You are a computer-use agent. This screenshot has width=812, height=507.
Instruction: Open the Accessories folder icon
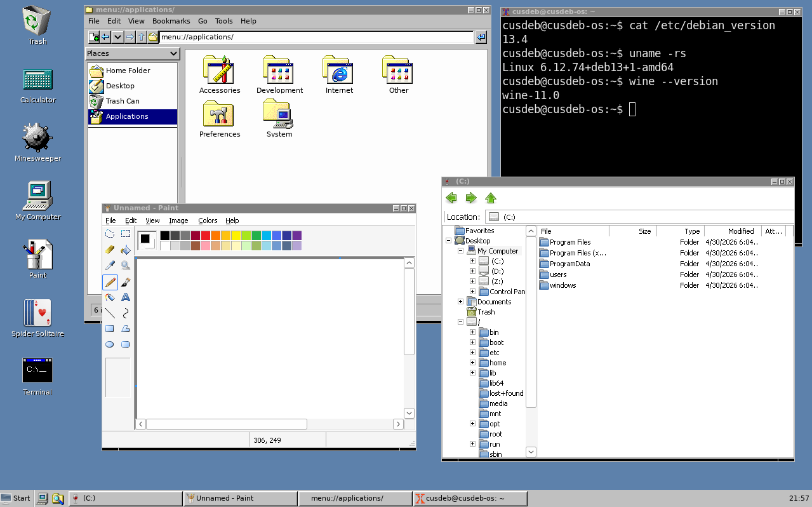(x=220, y=69)
